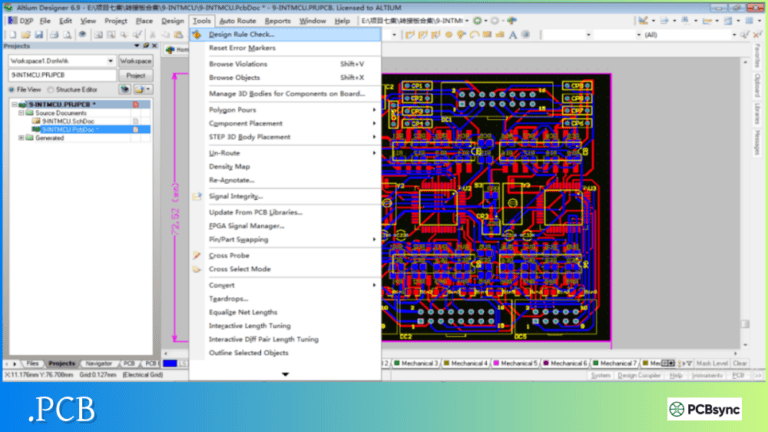Click the Workspace button
Image resolution: width=768 pixels, height=432 pixels.
coord(136,61)
